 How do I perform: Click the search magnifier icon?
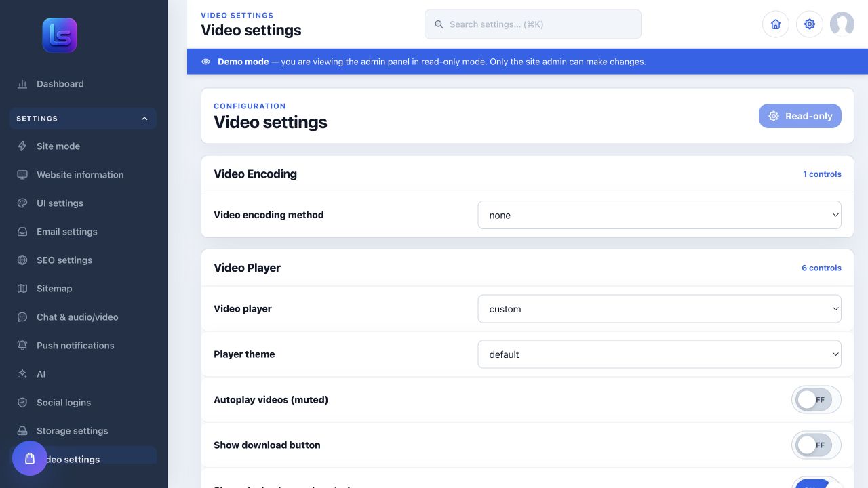439,24
